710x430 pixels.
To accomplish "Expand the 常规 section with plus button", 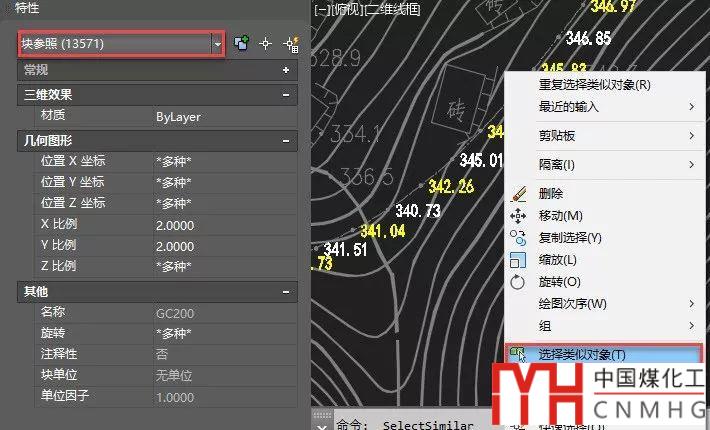I will pyautogui.click(x=286, y=70).
